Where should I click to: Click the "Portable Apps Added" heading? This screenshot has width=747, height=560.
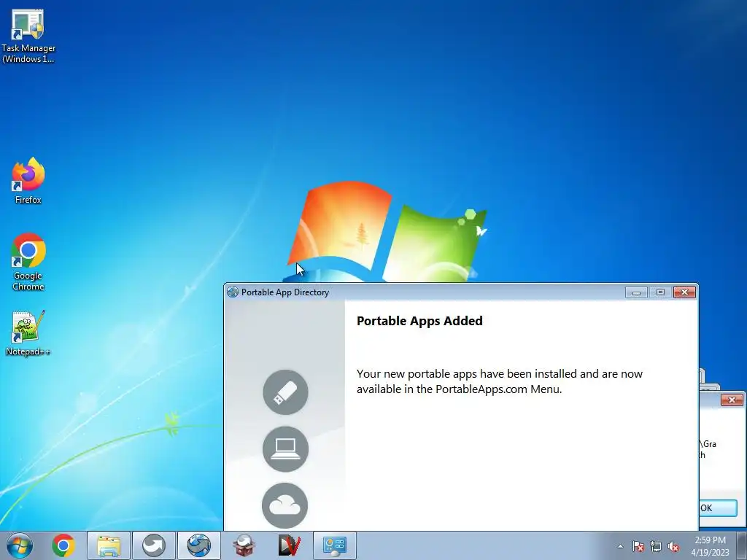(419, 321)
